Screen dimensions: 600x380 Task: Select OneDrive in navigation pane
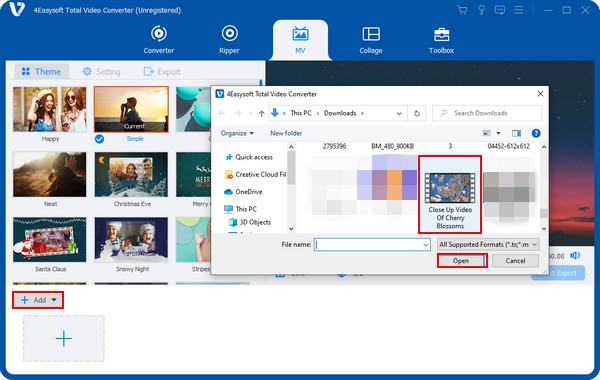(243, 192)
